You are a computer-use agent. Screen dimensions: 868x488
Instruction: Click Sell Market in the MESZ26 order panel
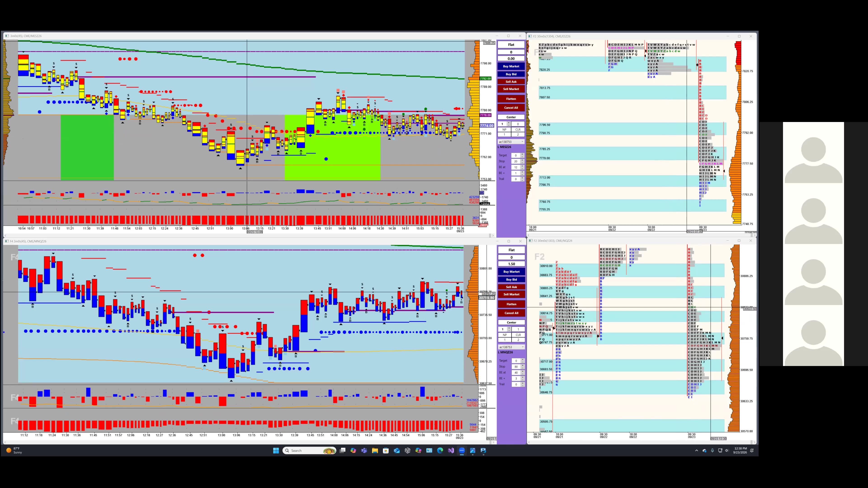511,89
